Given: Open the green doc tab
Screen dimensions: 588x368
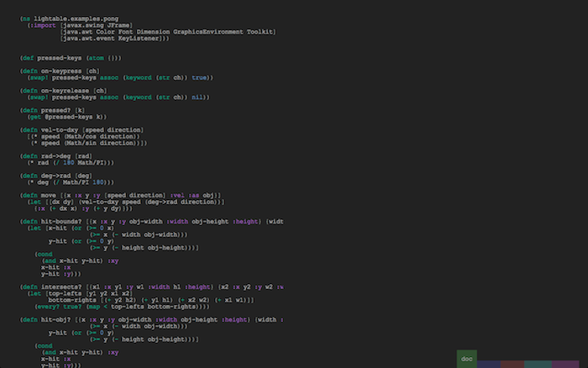Looking at the screenshot, I should [466, 359].
